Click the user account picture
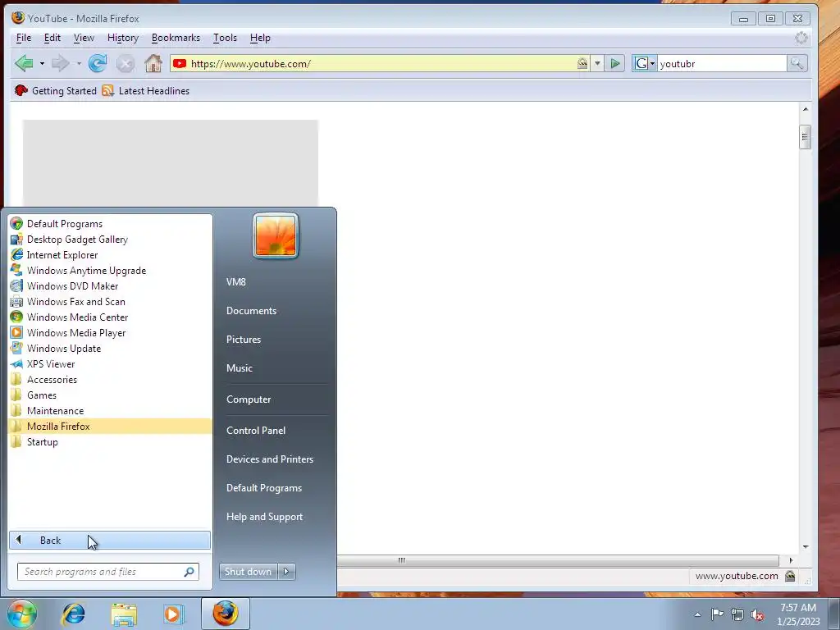Viewport: 840px width, 630px height. coord(276,235)
